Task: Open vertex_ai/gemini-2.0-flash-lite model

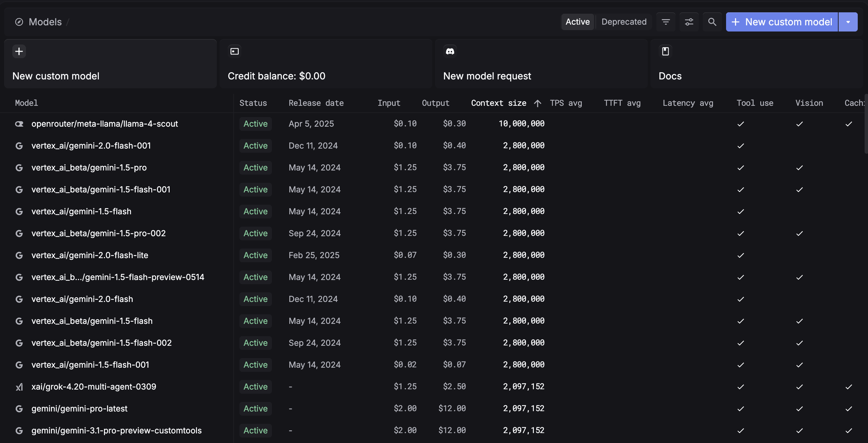Action: pyautogui.click(x=90, y=255)
